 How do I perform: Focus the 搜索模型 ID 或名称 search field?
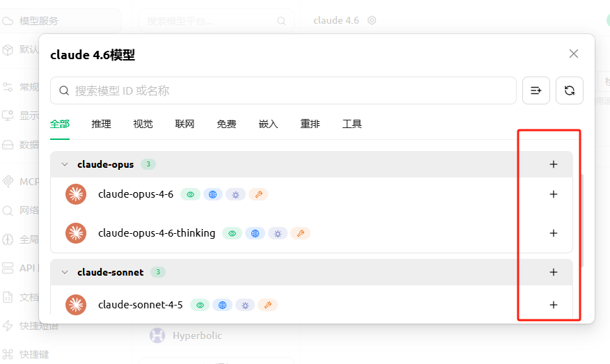coord(283,90)
